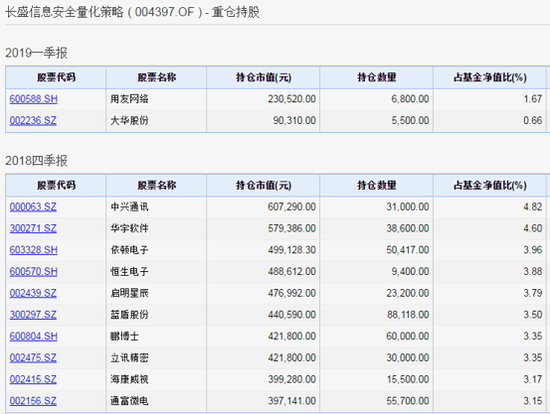This screenshot has width=550, height=414.
Task: Click 持仓数量 header in 2018四季报 table
Action: [377, 186]
